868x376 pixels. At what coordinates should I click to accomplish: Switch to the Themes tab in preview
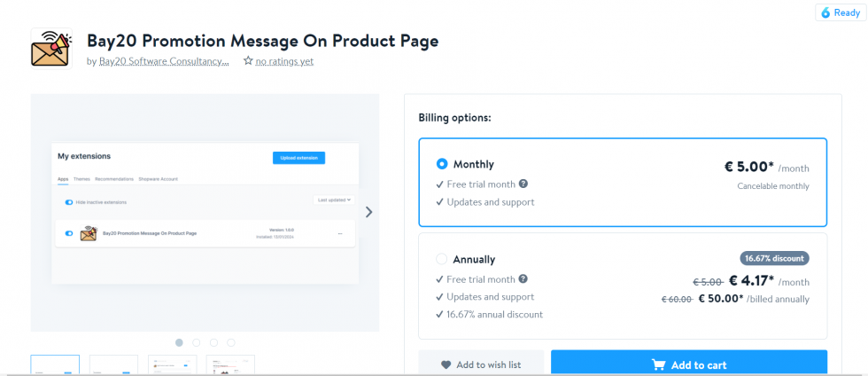click(80, 179)
